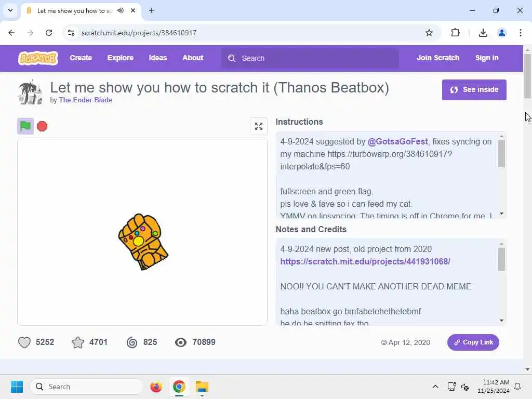Click the main page scrollbar thumb
532x399 pixels.
tap(527, 76)
